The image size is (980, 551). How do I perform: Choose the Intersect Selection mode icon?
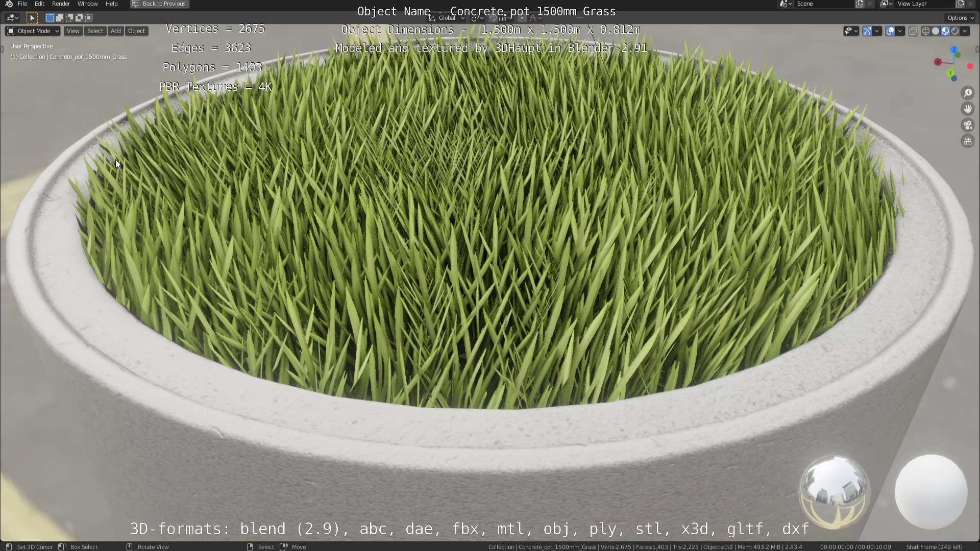89,18
